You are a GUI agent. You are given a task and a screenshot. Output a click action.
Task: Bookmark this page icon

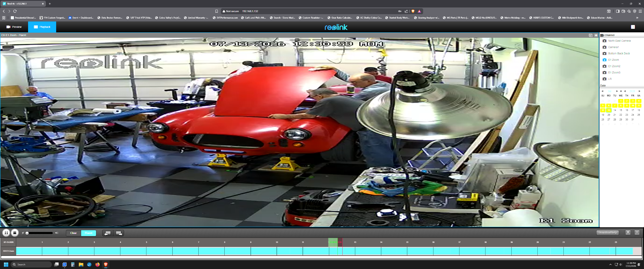216,11
